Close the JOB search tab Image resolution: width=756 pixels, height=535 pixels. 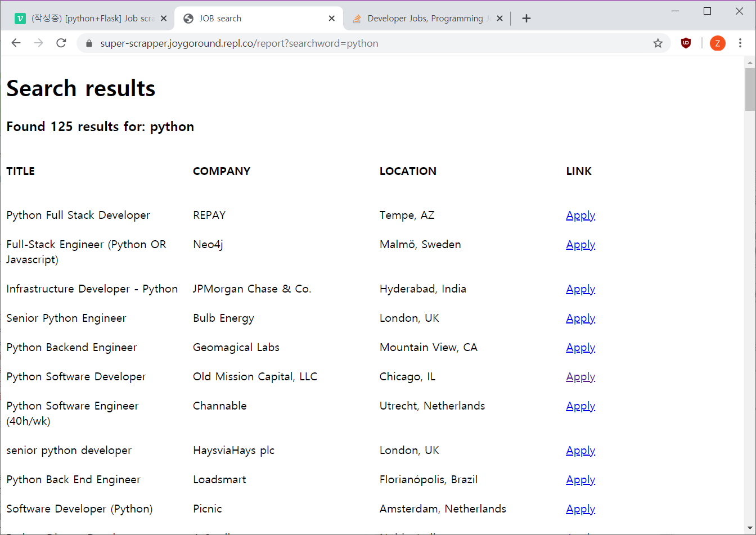coord(331,19)
